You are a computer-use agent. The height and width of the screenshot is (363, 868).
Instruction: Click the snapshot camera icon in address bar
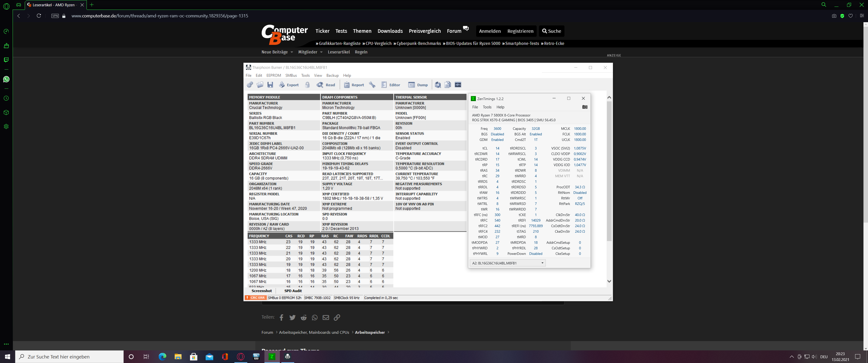click(x=834, y=16)
